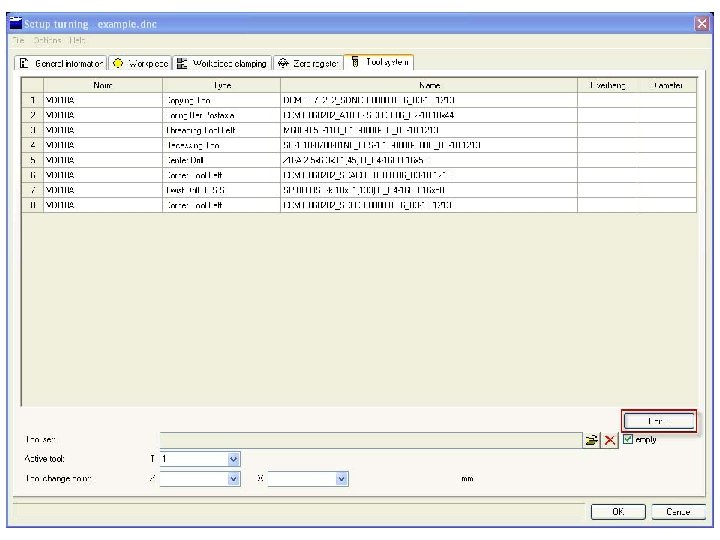This screenshot has height=540, width=720.
Task: Expand the tool change point X dropdown
Action: pos(341,479)
